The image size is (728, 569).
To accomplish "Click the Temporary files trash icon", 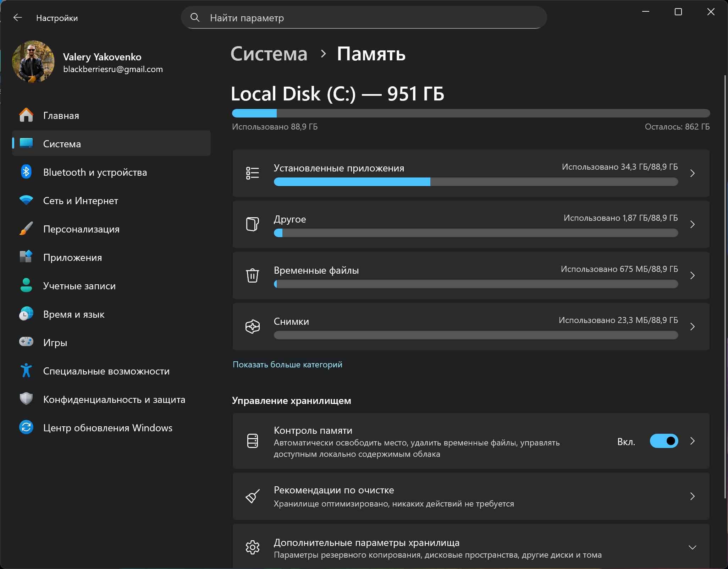I will tap(252, 275).
